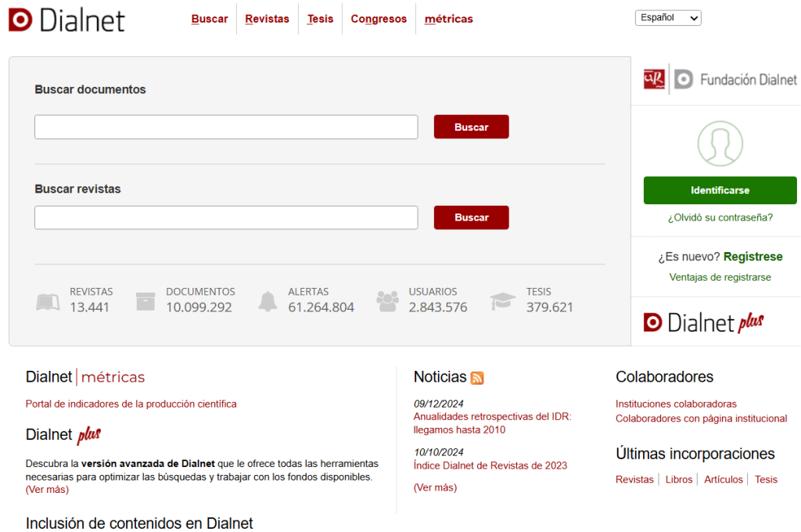This screenshot has width=801, height=532.
Task: Open the Tesis menu item
Action: 320,19
